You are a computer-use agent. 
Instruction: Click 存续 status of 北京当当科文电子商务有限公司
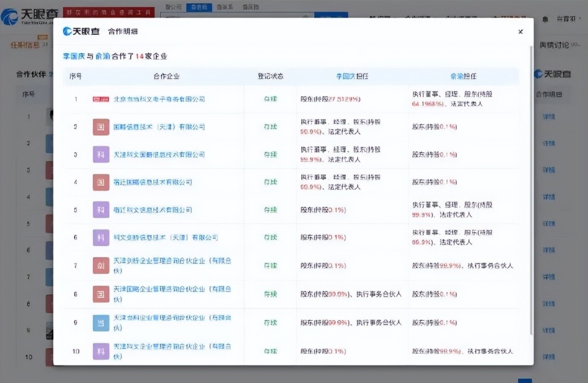coord(270,99)
